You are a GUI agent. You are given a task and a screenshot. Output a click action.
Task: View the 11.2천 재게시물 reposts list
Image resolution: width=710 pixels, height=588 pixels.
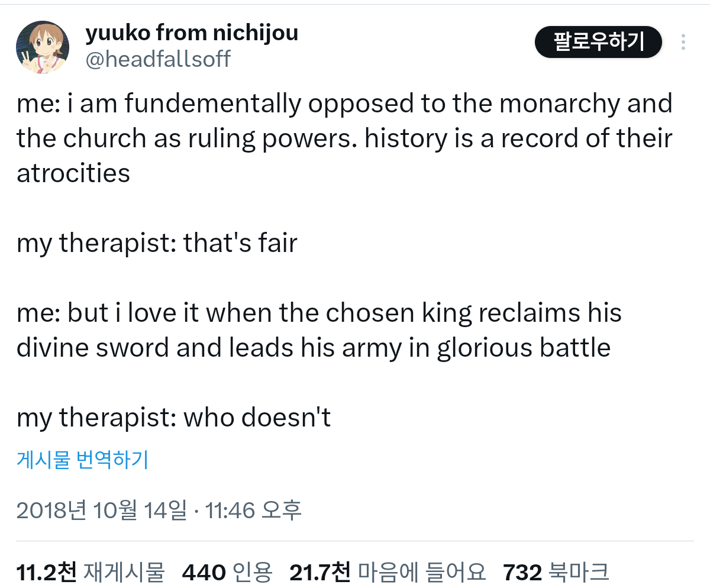90,572
